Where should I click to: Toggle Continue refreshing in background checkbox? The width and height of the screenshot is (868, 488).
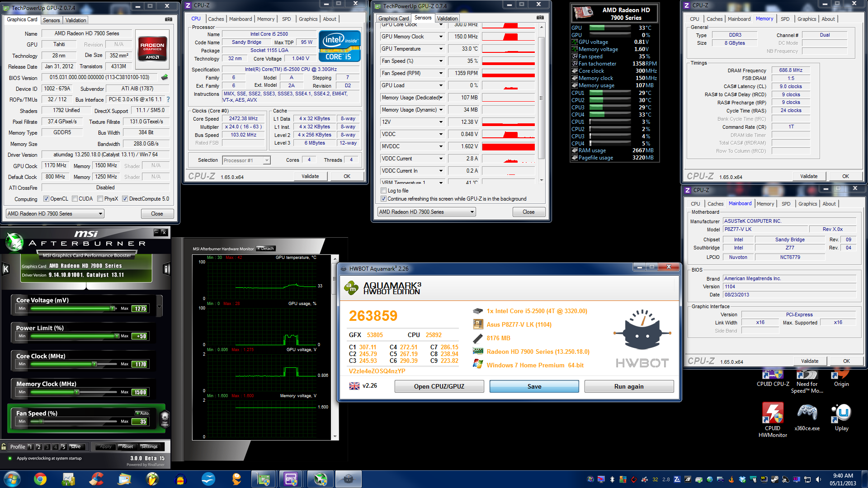point(383,199)
